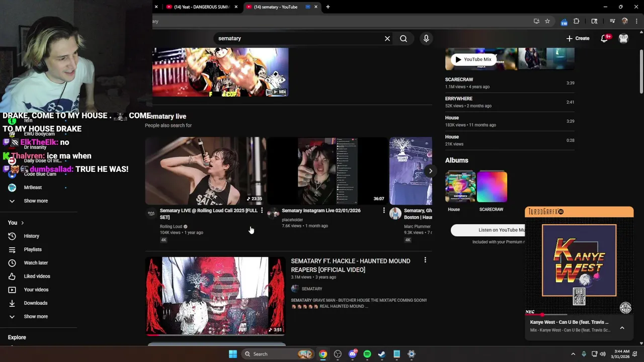Open the Chrome extensions puzzle icon

[x=577, y=21]
